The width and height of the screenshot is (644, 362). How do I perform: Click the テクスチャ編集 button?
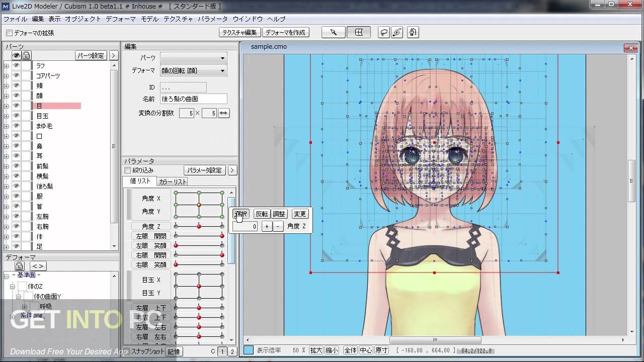coord(239,32)
